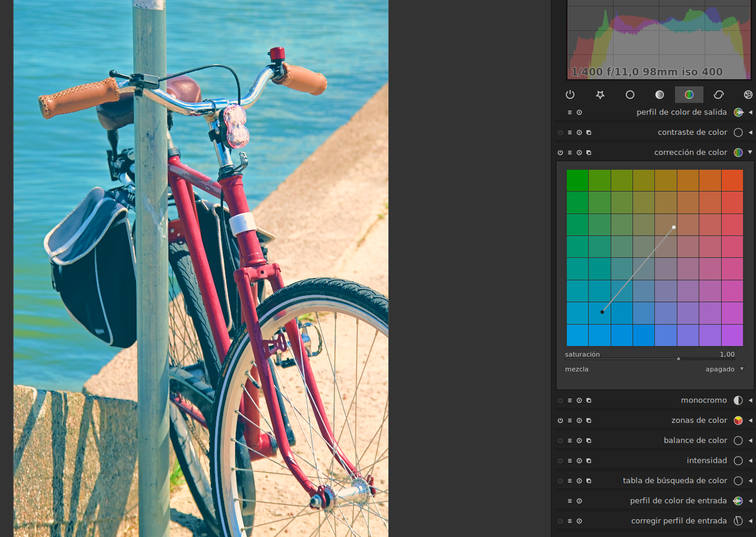Open presets menu for corregir perfil de entrada
The width and height of the screenshot is (756, 537).
[x=570, y=521]
